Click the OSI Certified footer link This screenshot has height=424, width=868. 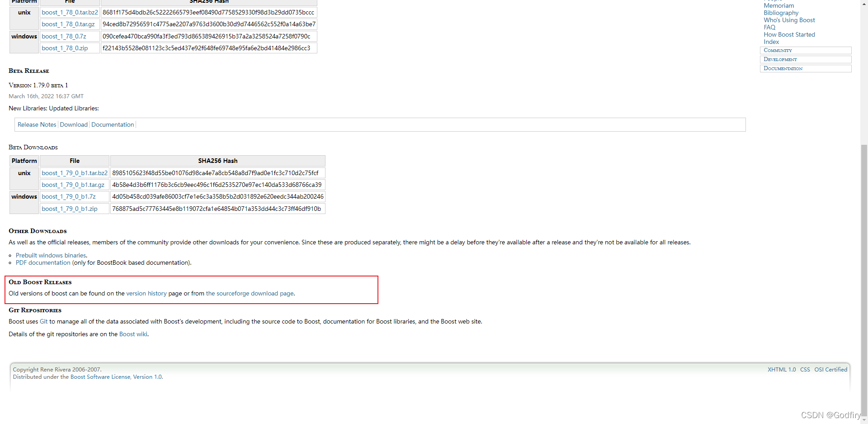point(831,369)
